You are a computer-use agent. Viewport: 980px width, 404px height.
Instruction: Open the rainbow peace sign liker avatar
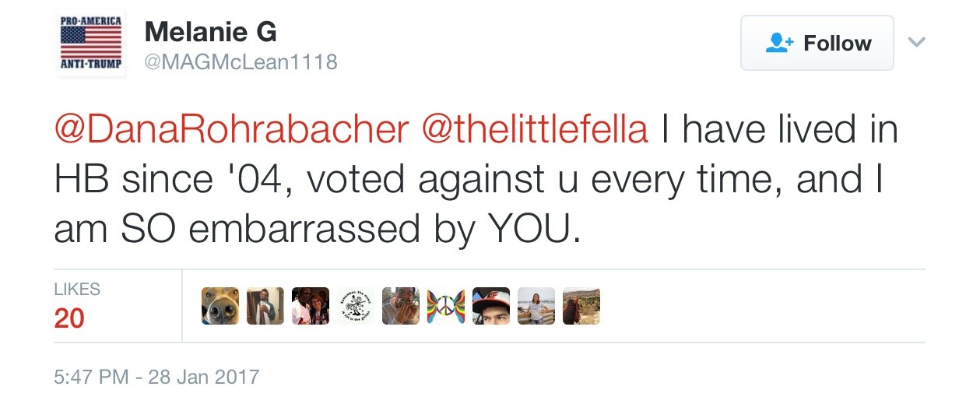446,306
